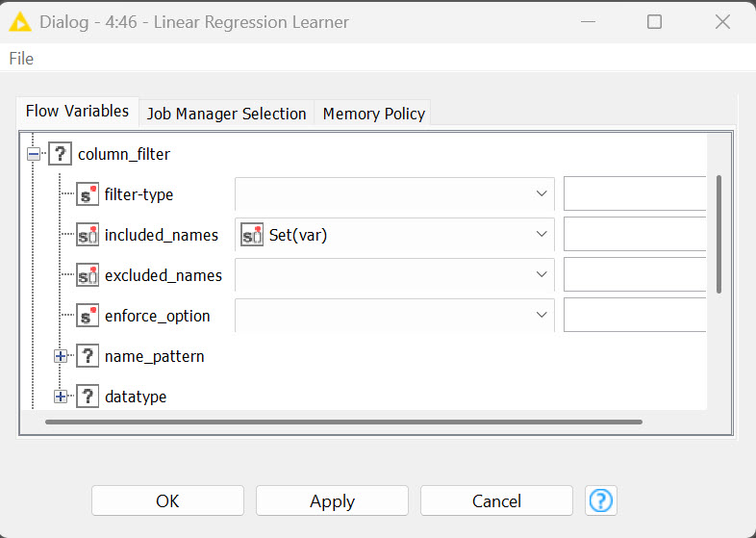Open the enforce_option variable dropdown
The width and height of the screenshot is (756, 538).
coord(394,316)
